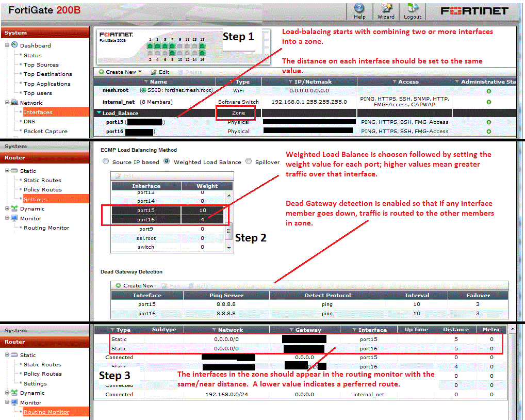
Task: Click the mesh.root WiFi SSID icon
Action: pos(143,90)
